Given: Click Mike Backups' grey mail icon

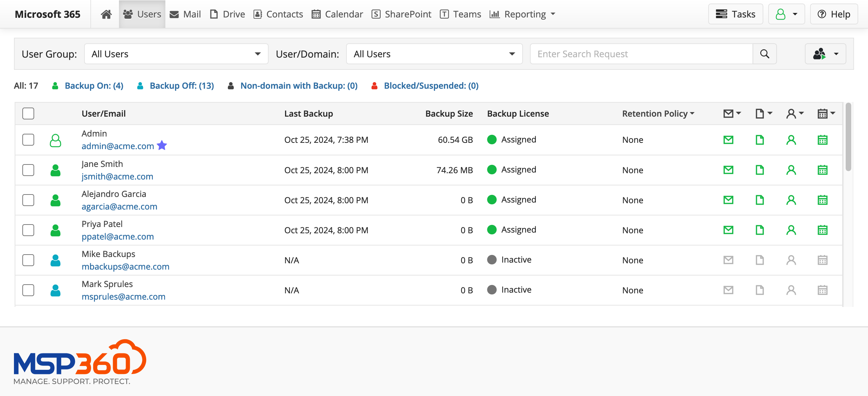Looking at the screenshot, I should click(728, 260).
